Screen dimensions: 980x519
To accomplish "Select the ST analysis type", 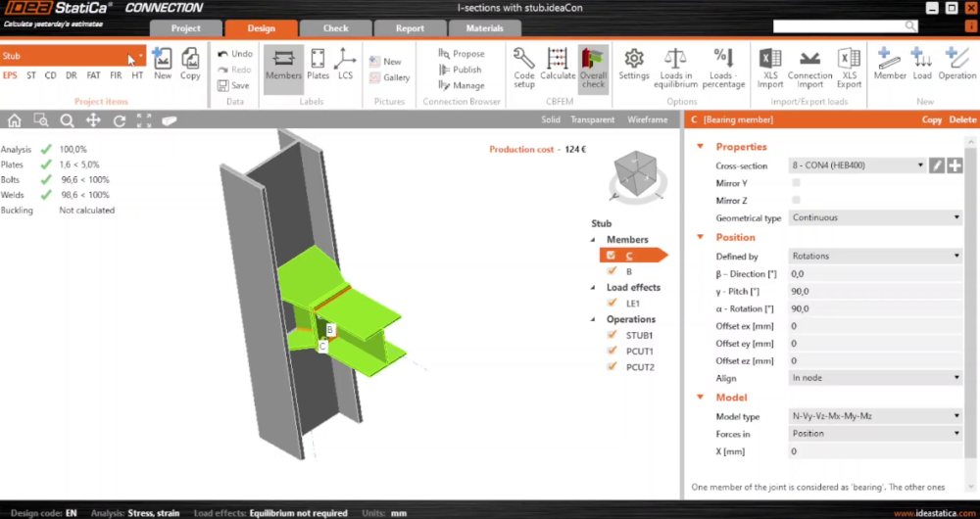I will click(x=31, y=75).
